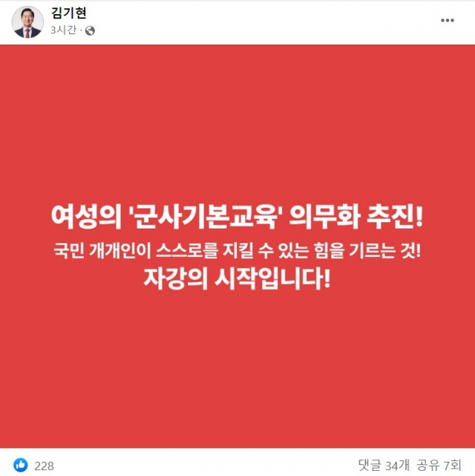Viewport: 475px width, 476px height.
Task: Click the quoted phrase '군사기본교육'
Action: pos(205,216)
